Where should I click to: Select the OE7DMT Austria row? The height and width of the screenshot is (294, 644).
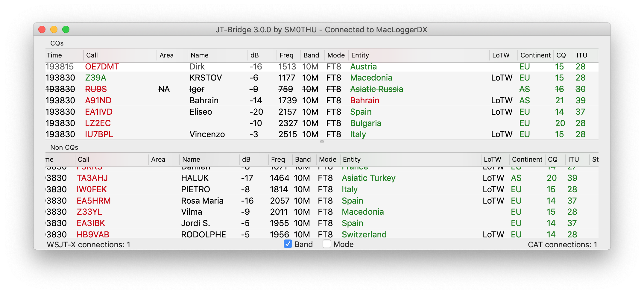point(322,66)
